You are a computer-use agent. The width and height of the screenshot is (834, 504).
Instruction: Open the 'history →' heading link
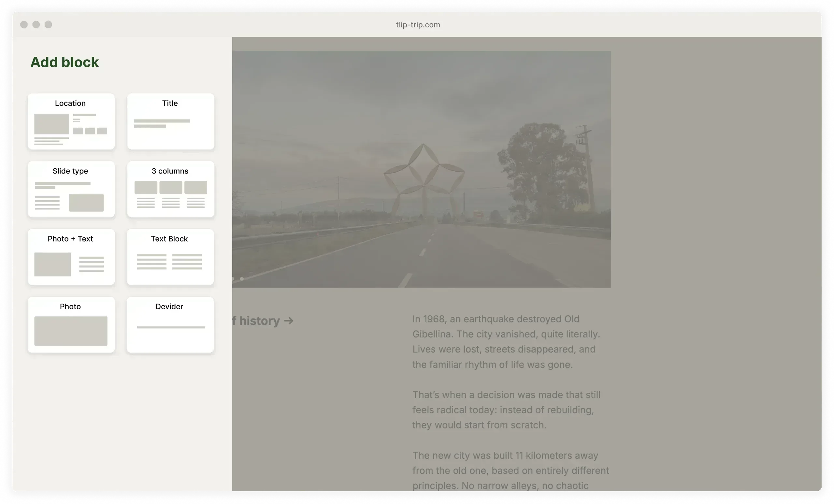tap(263, 321)
